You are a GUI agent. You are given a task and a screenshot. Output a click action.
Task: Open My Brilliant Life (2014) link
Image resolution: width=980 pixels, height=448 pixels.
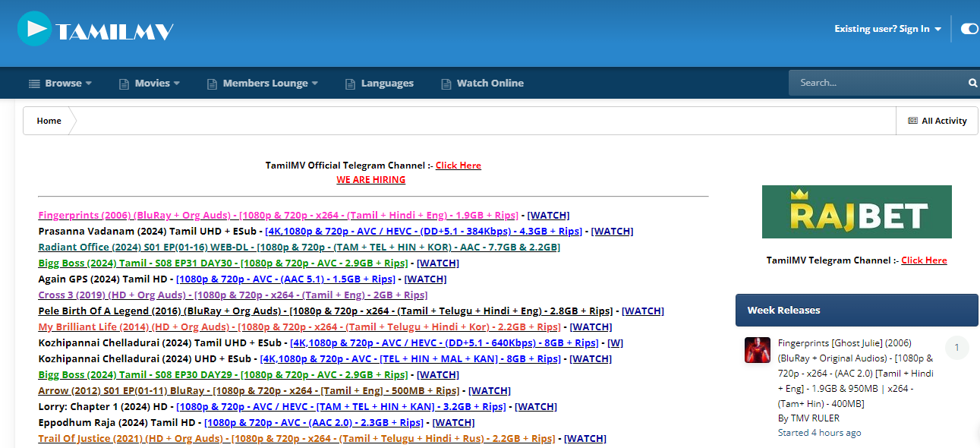click(299, 327)
